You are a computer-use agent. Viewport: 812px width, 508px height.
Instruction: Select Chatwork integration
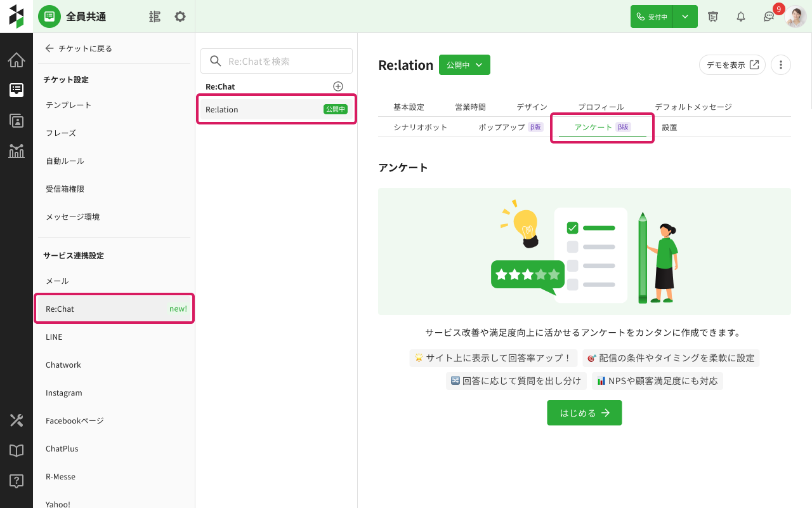[x=114, y=364]
